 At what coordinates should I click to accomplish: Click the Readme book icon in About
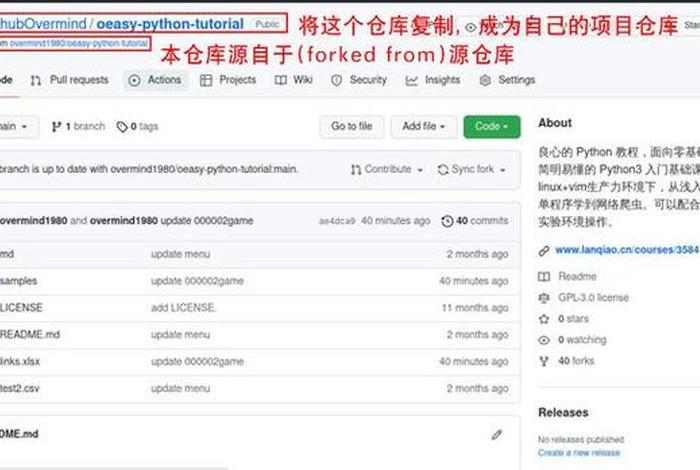pyautogui.click(x=544, y=277)
